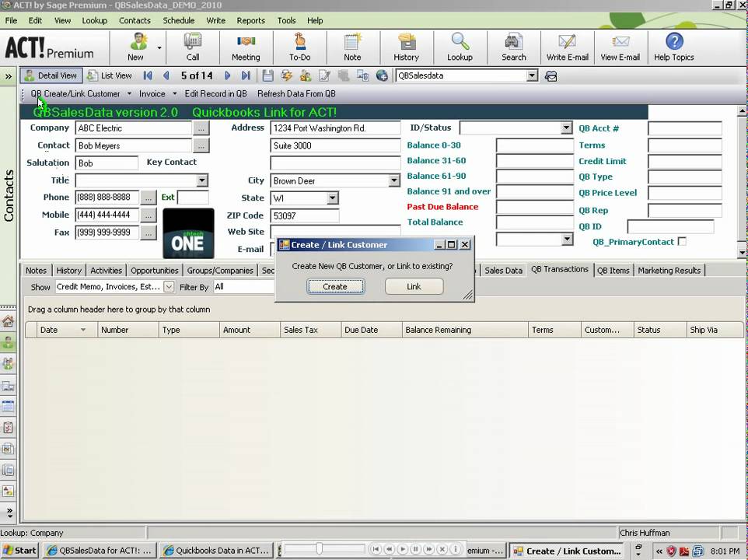The image size is (748, 560).
Task: Open the State dropdown arrow
Action: coord(333,198)
